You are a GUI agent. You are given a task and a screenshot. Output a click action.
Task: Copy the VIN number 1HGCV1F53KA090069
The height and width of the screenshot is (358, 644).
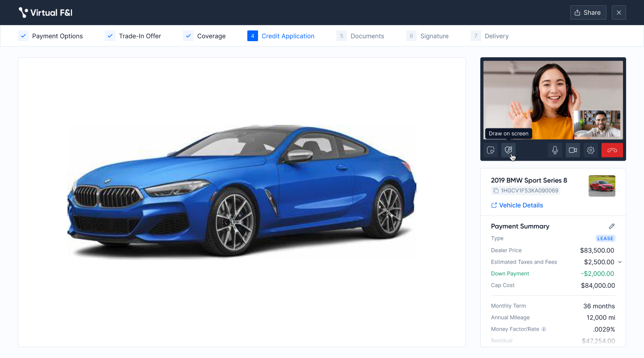coord(496,191)
